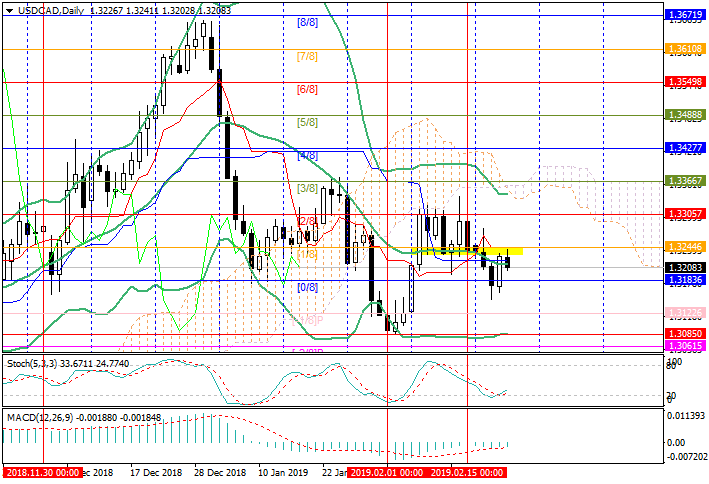709x484 pixels.
Task: Click the 1.36719 price tag
Action: [686, 15]
